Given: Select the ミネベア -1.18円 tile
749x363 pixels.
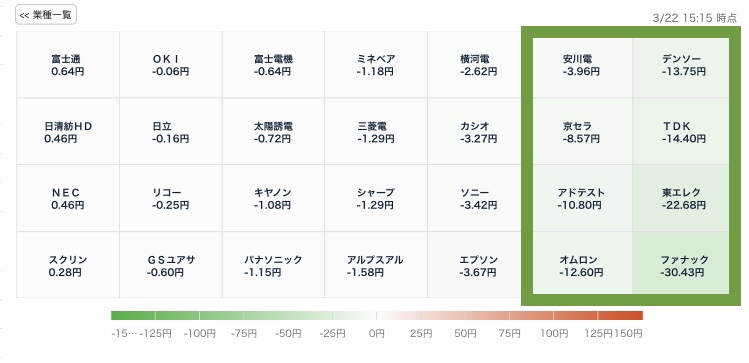Looking at the screenshot, I should tap(376, 64).
